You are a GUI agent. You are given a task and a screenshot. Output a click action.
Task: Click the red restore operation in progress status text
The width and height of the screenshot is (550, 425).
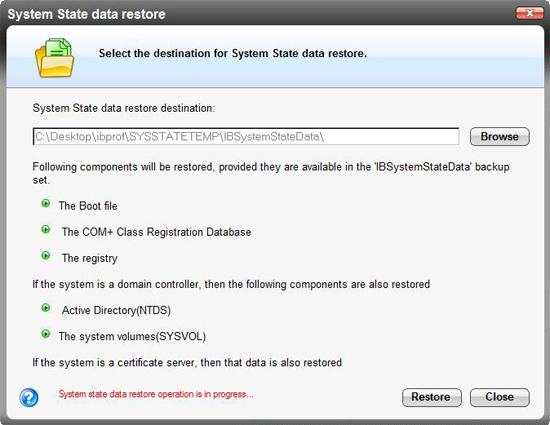tap(156, 394)
